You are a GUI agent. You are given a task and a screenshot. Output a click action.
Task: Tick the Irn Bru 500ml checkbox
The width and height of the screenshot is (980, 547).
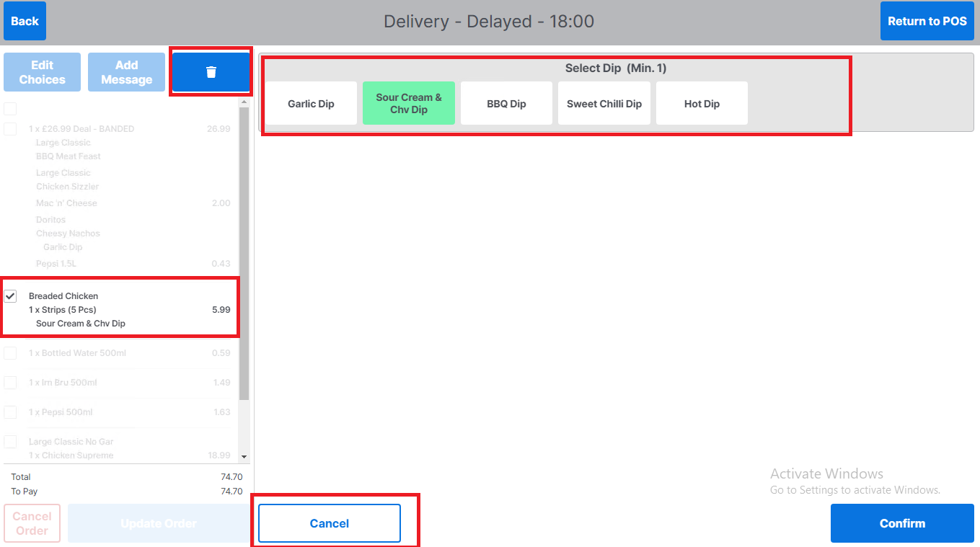[x=11, y=383]
